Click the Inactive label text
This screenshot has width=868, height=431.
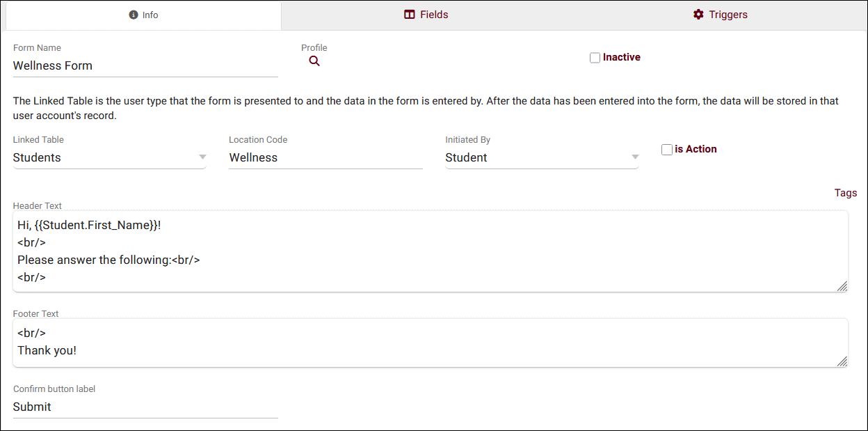pyautogui.click(x=622, y=57)
